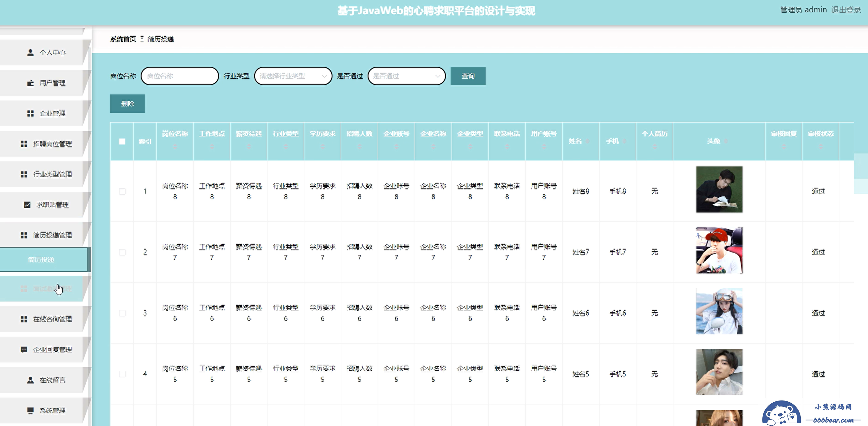
Task: Click the avatar thumbnail of 姓名7
Action: [719, 250]
